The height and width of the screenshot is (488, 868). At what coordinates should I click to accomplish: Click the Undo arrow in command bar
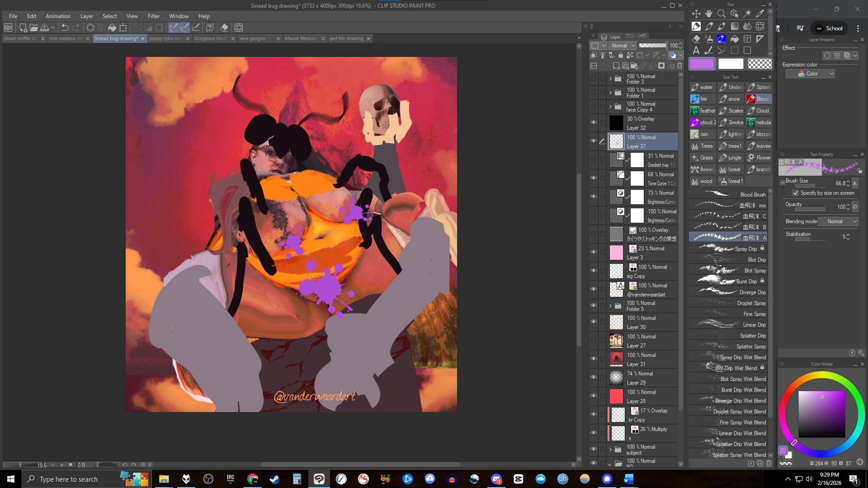click(65, 28)
